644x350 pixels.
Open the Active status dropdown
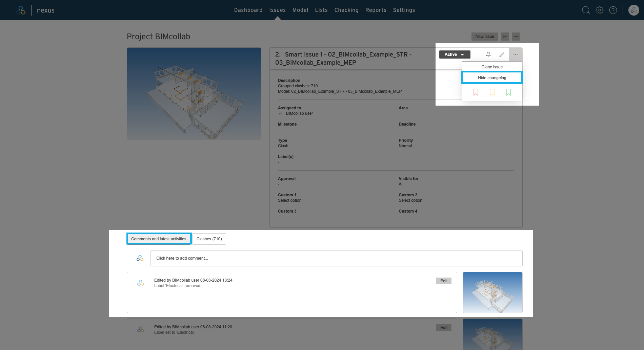click(x=455, y=54)
